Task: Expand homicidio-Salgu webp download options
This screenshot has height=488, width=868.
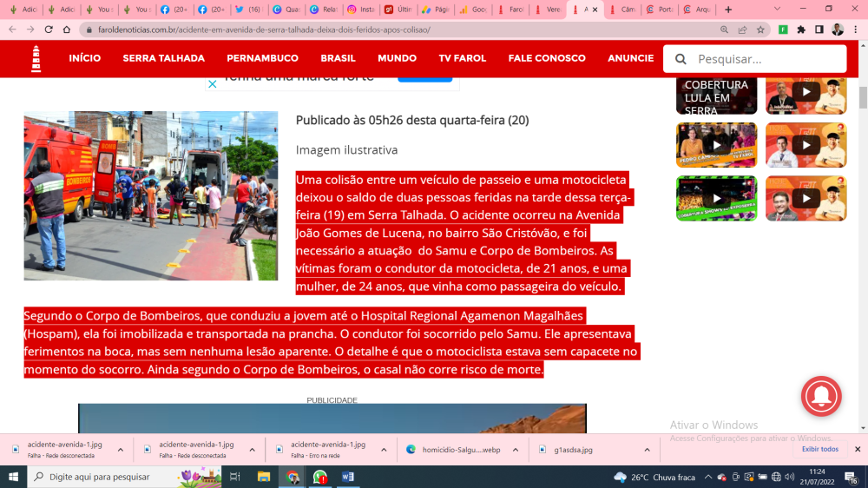Action: coord(516,450)
